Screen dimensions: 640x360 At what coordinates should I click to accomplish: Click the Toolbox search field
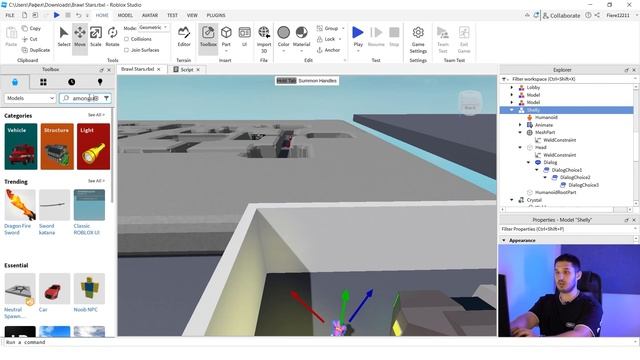[85, 98]
